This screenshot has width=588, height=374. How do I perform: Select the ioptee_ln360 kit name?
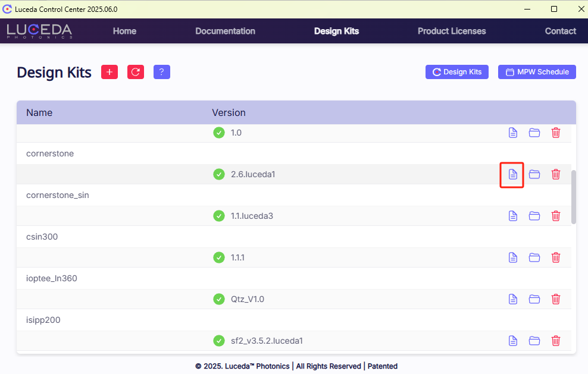51,278
